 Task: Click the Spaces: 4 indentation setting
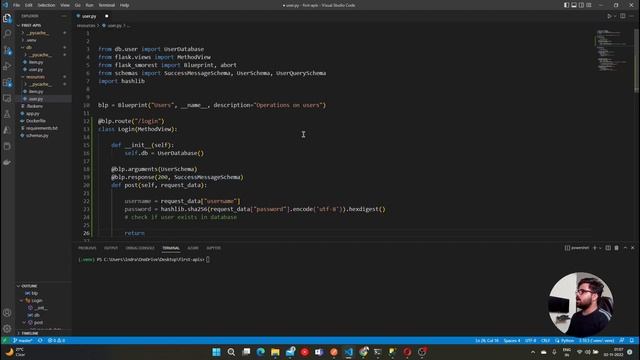coord(512,340)
